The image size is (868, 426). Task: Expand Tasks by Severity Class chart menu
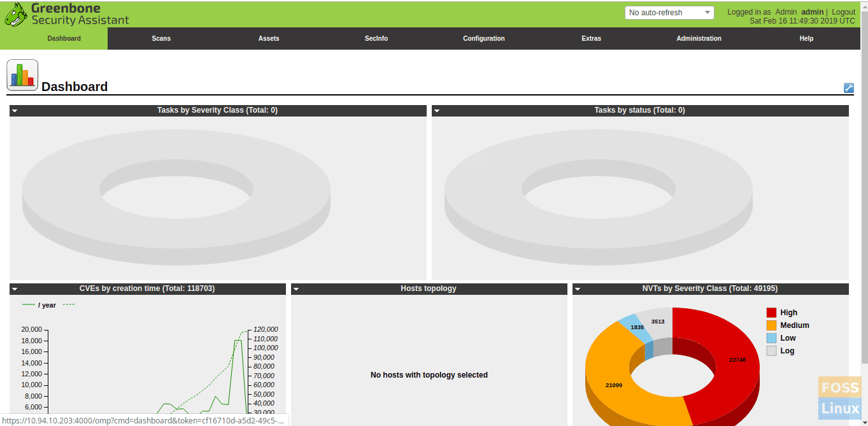click(15, 111)
